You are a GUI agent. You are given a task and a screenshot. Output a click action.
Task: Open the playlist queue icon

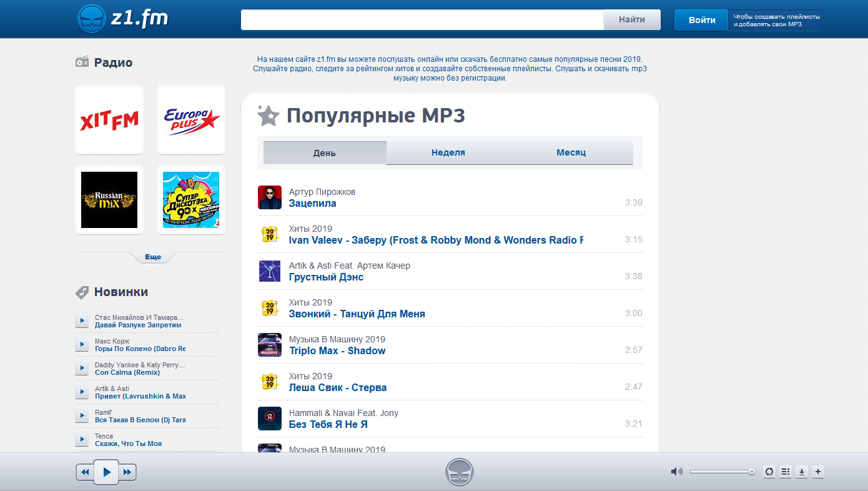786,472
